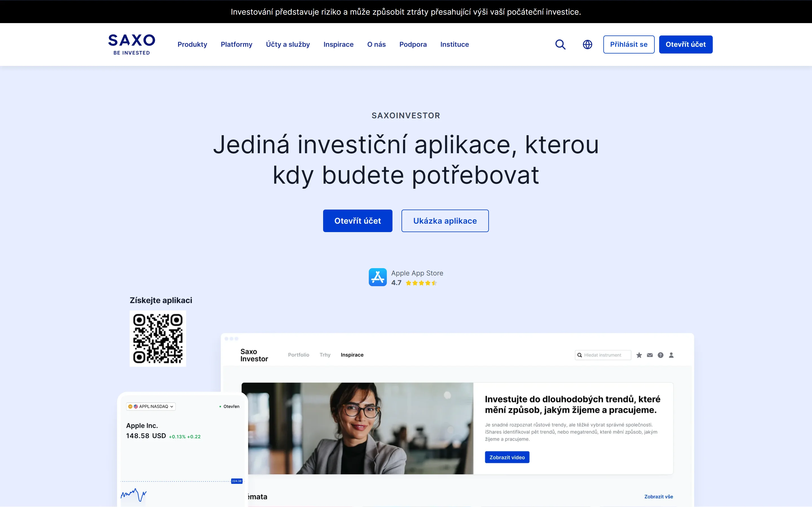The image size is (812, 507).
Task: Open the Zobrazit vše link
Action: point(658,497)
